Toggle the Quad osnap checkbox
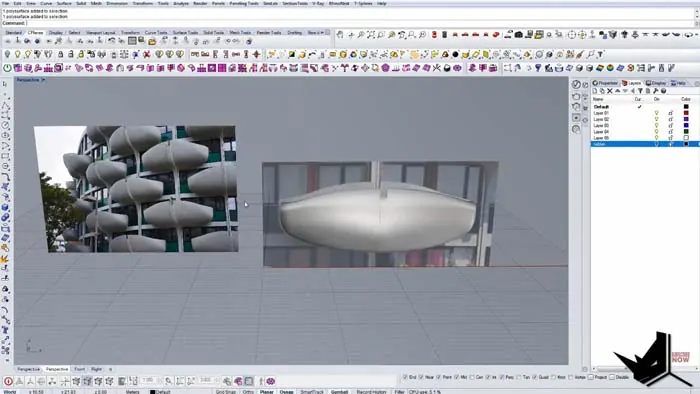Viewport: 700px width, 394px height. pyautogui.click(x=535, y=377)
